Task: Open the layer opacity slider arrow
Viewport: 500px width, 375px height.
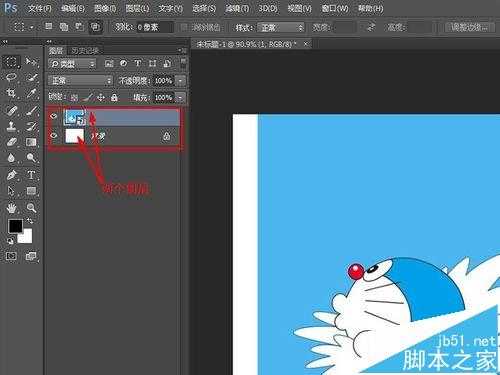Action: (x=180, y=80)
